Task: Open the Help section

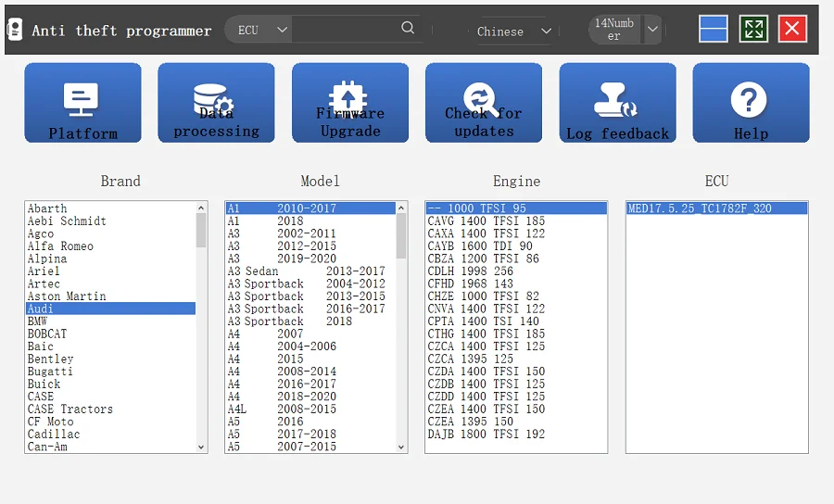Action: tap(751, 103)
